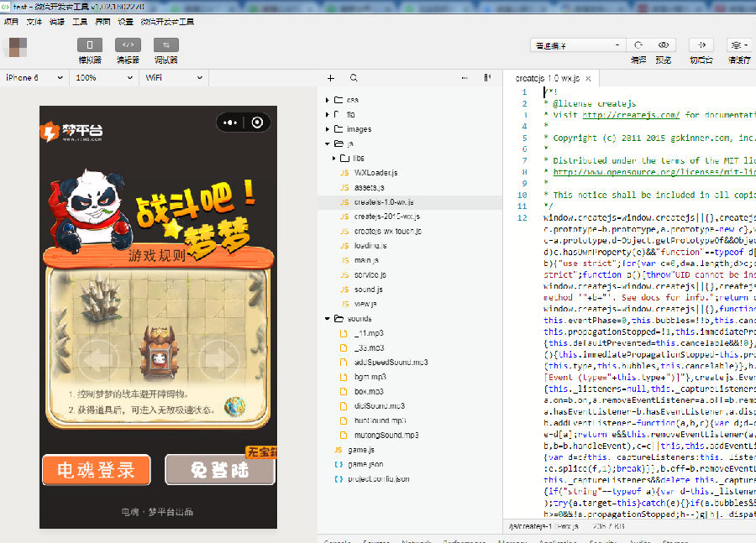Viewport: 756px width, 543px height.
Task: Click the file search magnifier icon
Action: 354,77
